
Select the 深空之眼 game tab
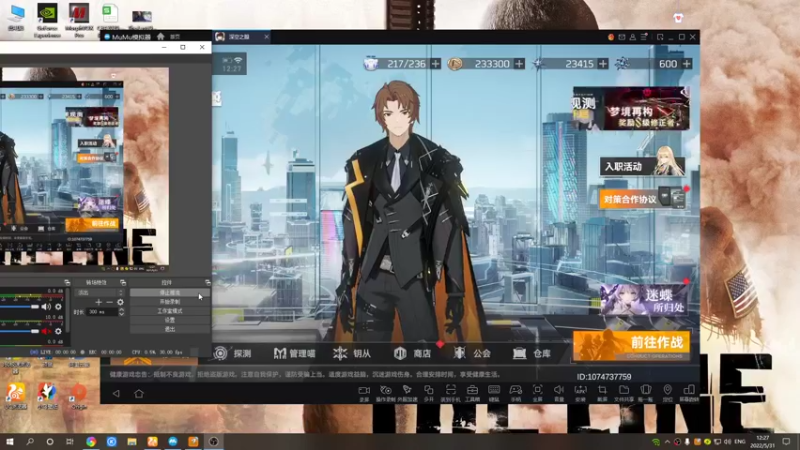(x=239, y=37)
